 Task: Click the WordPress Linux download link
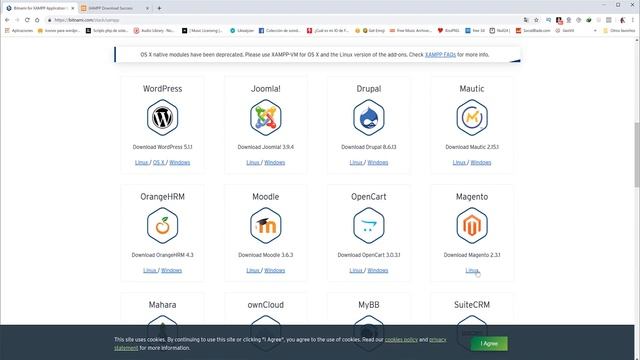tap(141, 162)
